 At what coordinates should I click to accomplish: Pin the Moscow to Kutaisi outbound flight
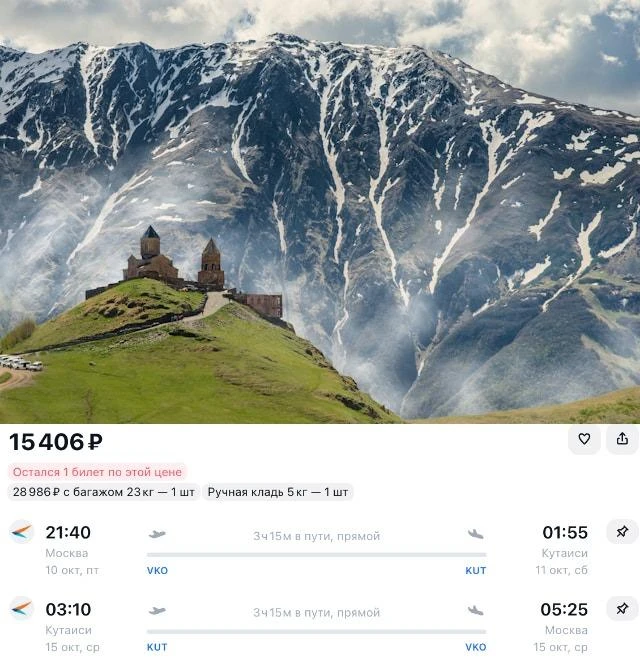(x=622, y=531)
